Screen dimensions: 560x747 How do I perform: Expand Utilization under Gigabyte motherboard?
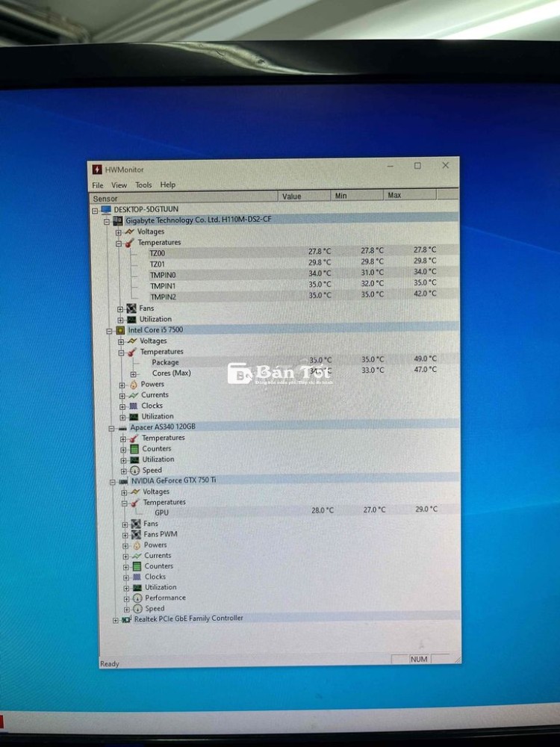[x=120, y=320]
